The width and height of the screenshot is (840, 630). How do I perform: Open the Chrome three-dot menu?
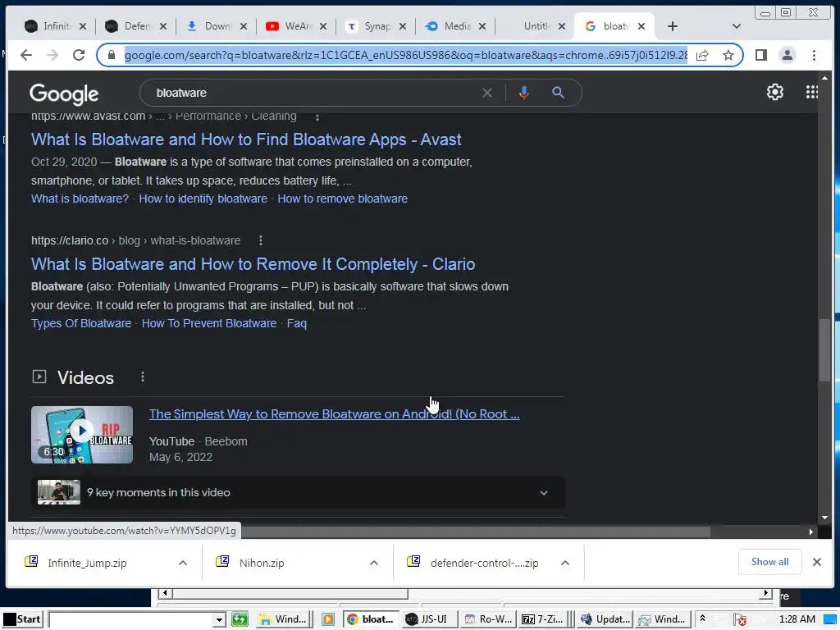click(x=814, y=55)
